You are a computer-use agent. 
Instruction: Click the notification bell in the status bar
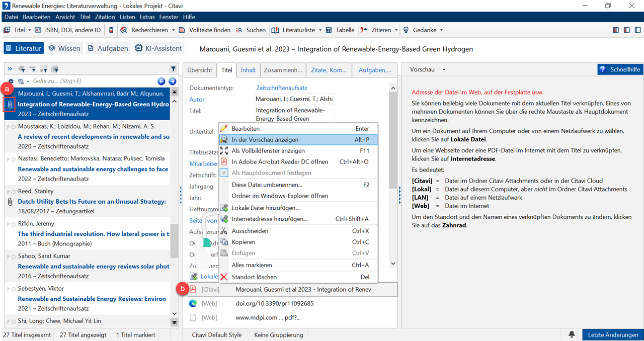click(572, 334)
